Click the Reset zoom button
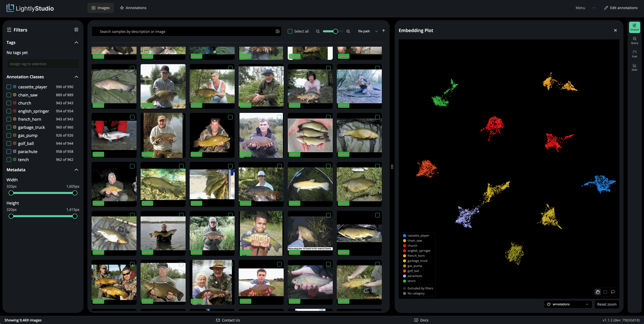The image size is (644, 324). tap(607, 304)
